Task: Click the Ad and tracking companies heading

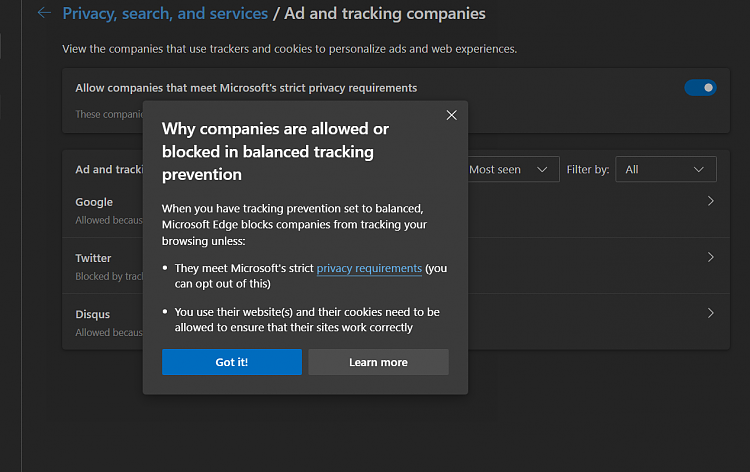Action: 385,13
